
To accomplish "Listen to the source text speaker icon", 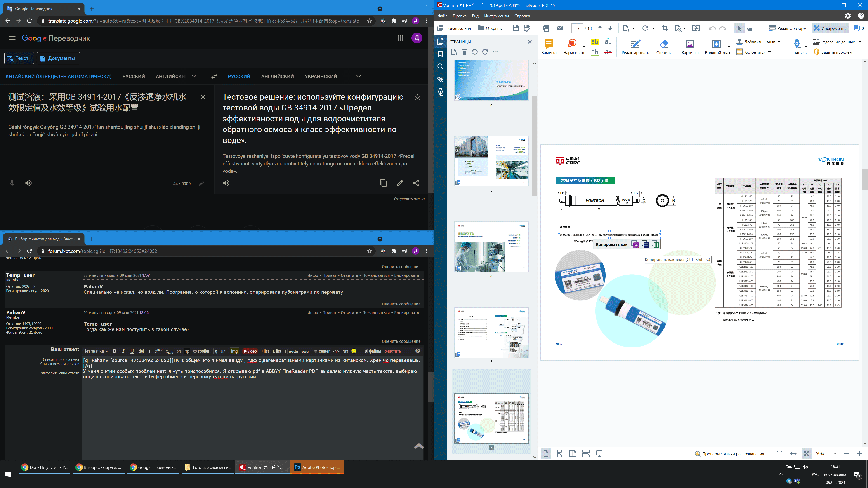I will [x=29, y=183].
